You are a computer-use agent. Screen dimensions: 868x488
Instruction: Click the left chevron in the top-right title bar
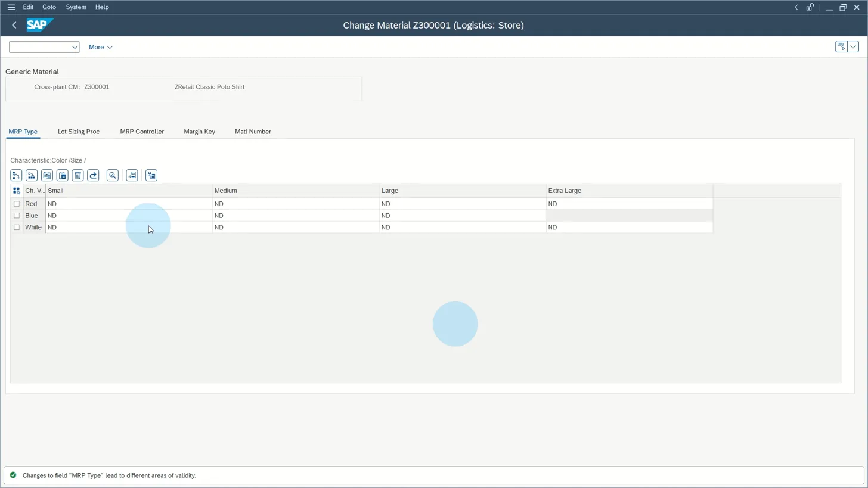click(796, 7)
